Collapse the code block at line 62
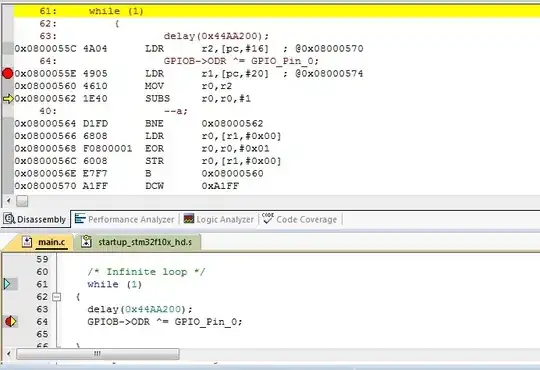The image size is (540, 370). point(56,297)
